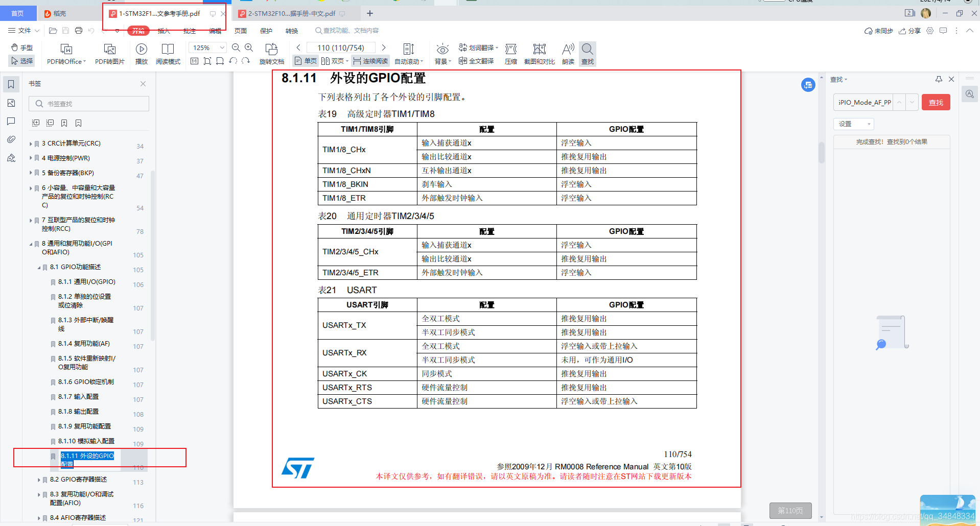Click the PDF转图片 tool

[109, 54]
